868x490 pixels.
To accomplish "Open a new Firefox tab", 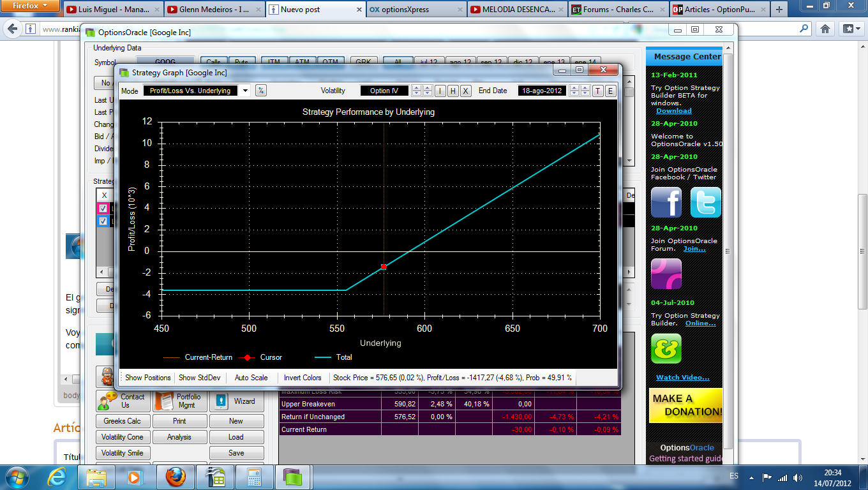I will point(779,10).
